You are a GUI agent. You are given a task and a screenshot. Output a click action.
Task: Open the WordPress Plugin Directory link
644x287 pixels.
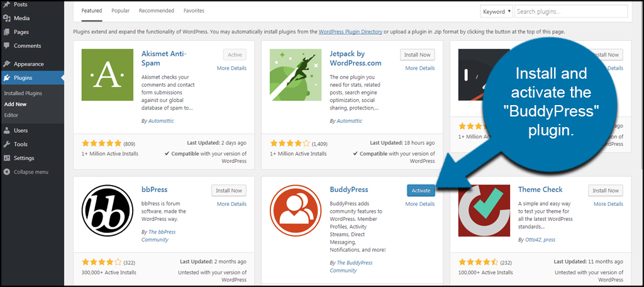pyautogui.click(x=350, y=31)
